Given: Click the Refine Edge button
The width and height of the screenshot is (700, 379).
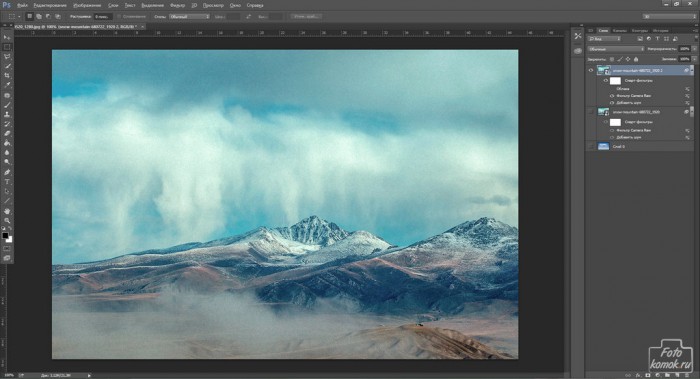Looking at the screenshot, I should pos(306,17).
